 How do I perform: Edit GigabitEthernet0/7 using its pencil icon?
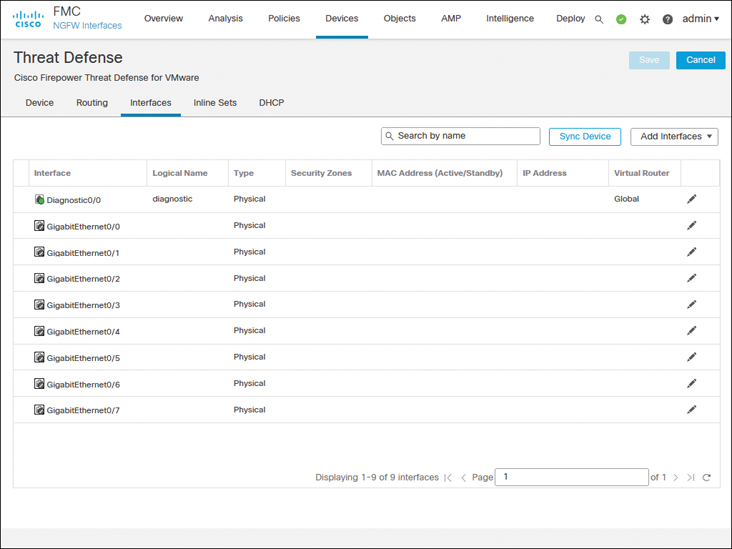click(691, 410)
